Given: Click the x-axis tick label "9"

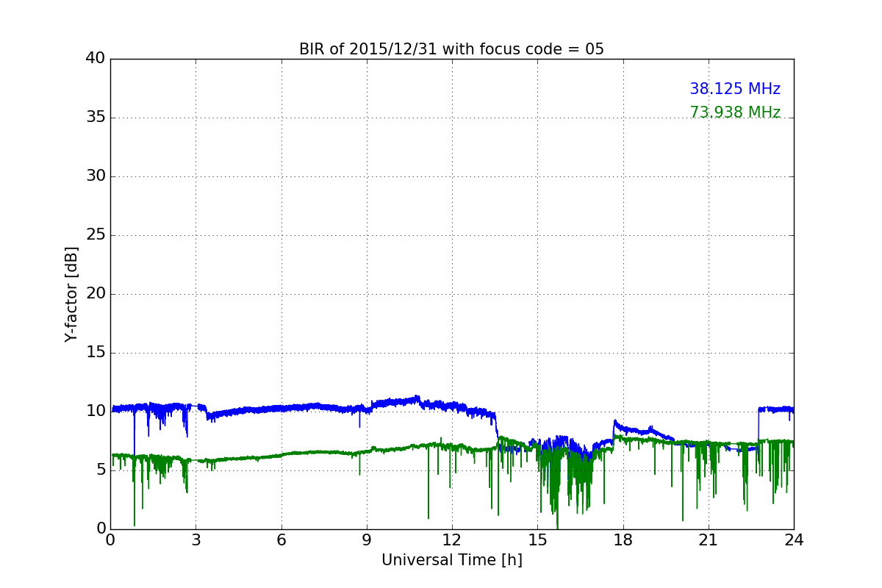Looking at the screenshot, I should pos(367,540).
